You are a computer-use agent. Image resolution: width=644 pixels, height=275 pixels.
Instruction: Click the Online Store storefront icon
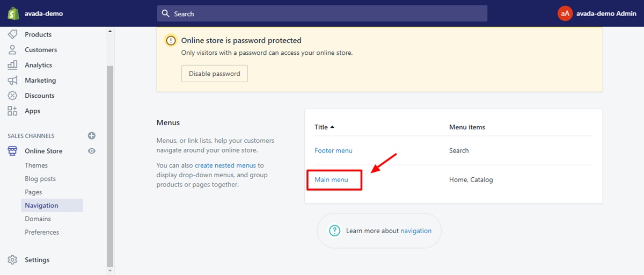(12, 151)
